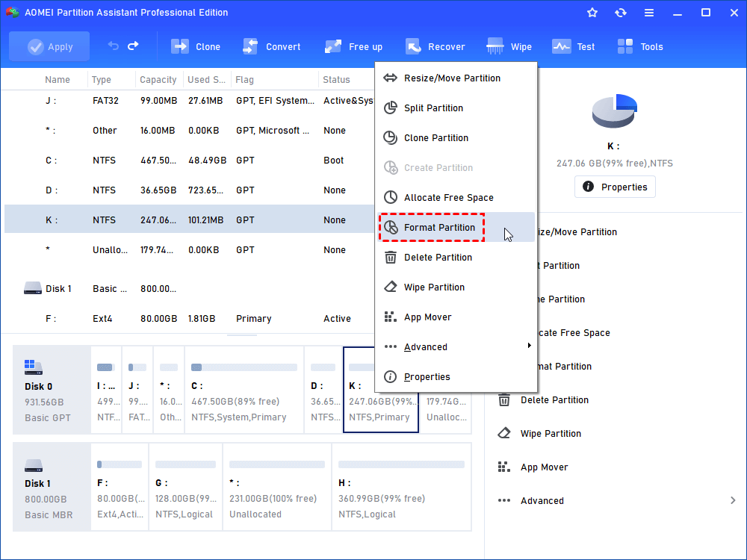Viewport: 747px width, 560px height.
Task: Choose App Mover from context menu
Action: coord(456,317)
